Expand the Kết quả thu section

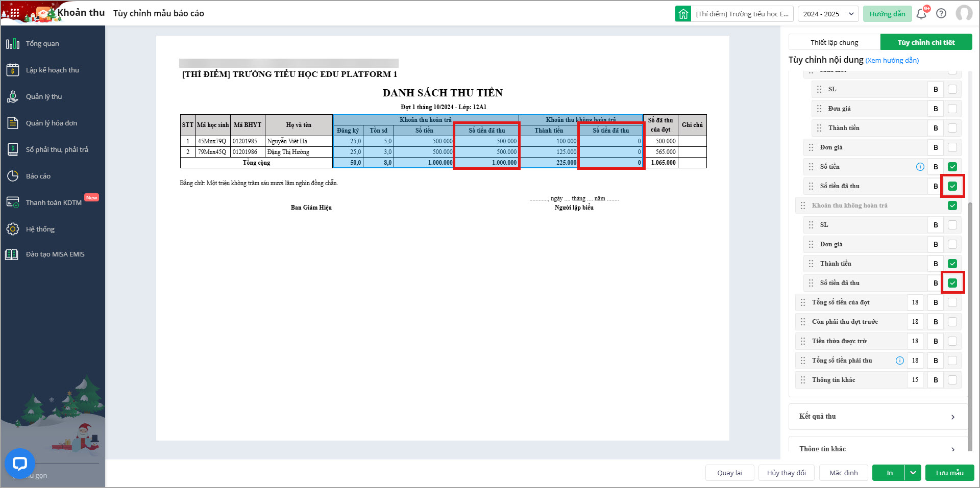(878, 417)
